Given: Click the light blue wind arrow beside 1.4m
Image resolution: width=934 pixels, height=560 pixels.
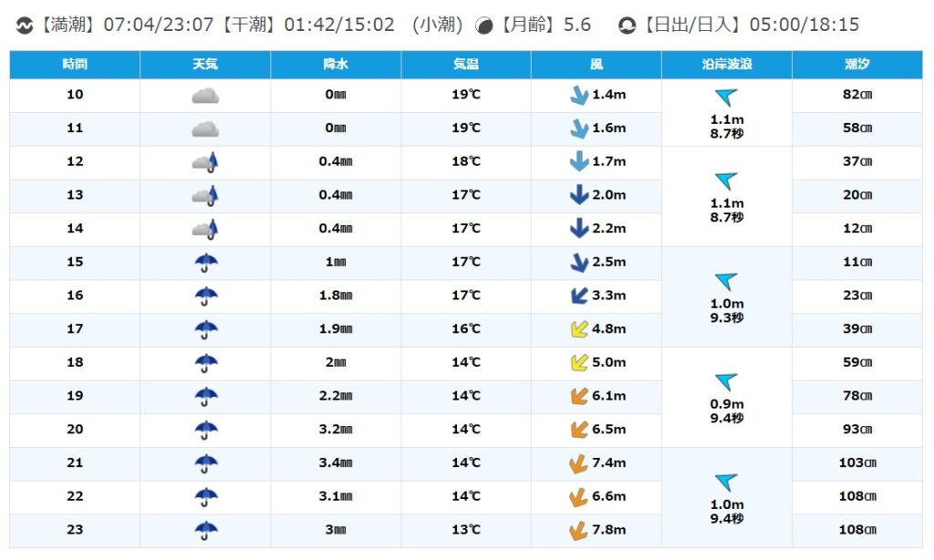Looking at the screenshot, I should 578,96.
